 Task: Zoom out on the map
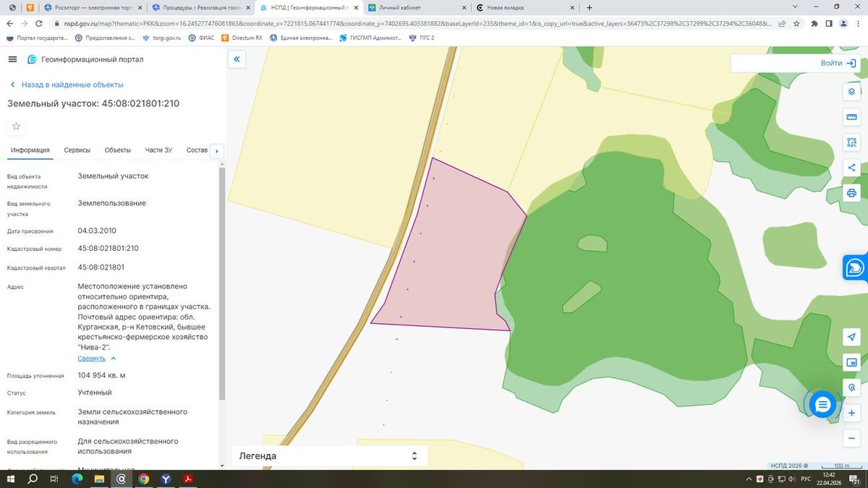pos(851,438)
